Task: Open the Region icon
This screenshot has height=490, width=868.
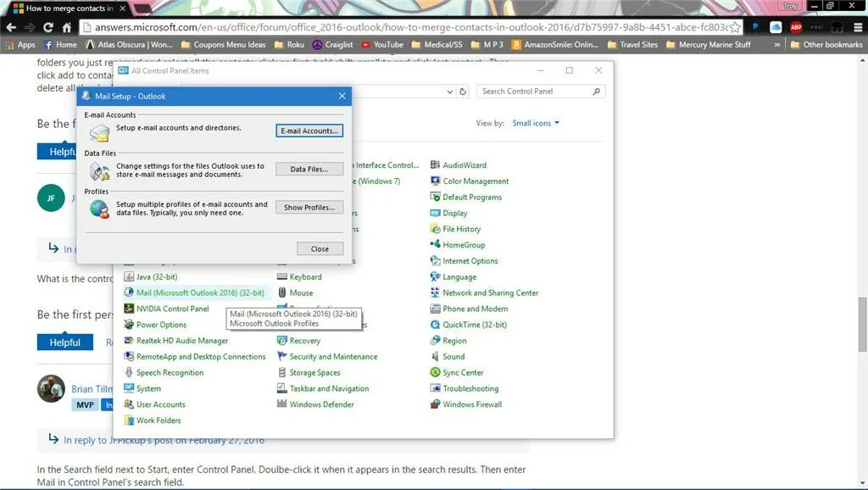Action: tap(448, 341)
